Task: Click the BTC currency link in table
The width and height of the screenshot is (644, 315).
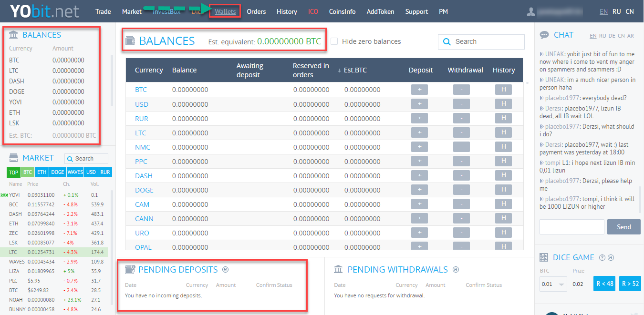Action: (141, 90)
